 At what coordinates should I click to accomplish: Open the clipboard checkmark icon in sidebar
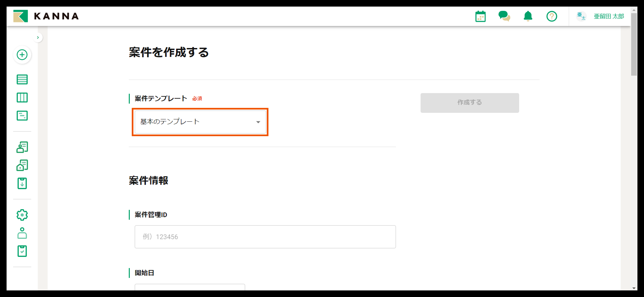click(22, 251)
